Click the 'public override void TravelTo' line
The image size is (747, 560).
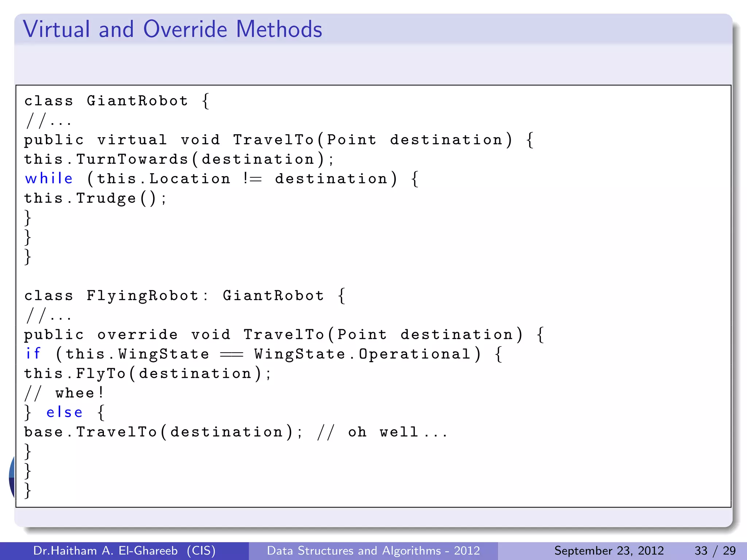pos(285,335)
